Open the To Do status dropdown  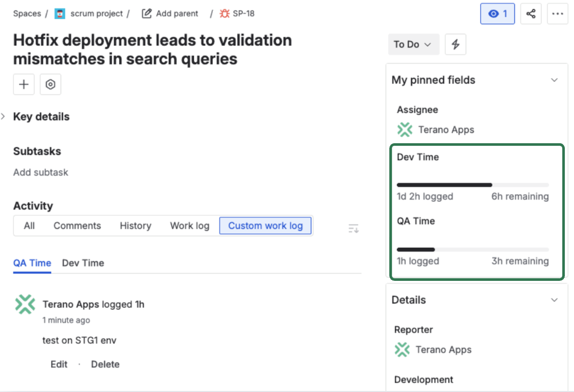point(413,44)
